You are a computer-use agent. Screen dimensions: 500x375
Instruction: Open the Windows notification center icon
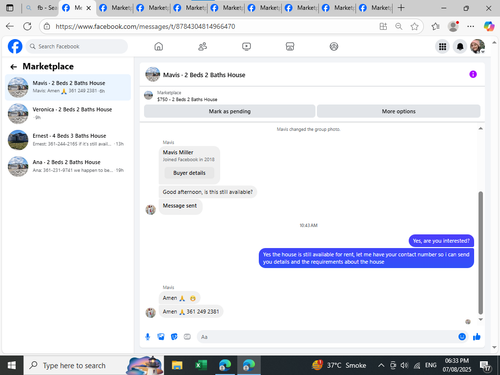485,366
